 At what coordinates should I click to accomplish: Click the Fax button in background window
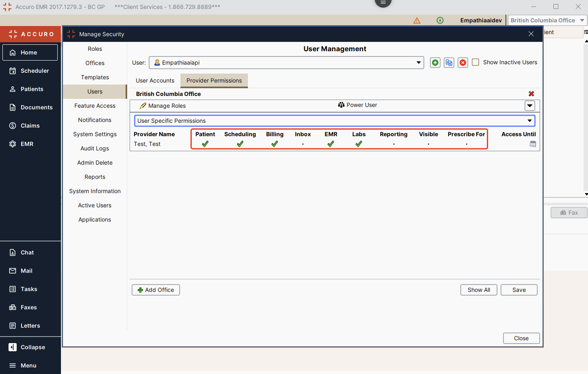(569, 213)
